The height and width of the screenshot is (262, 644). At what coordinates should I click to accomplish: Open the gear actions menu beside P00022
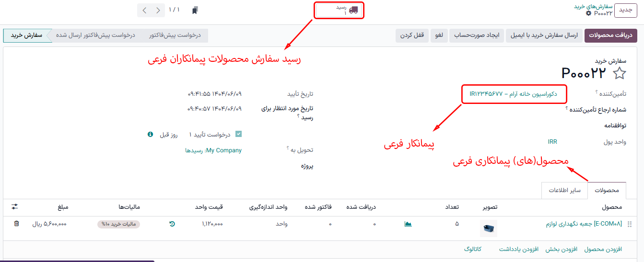[x=588, y=13]
